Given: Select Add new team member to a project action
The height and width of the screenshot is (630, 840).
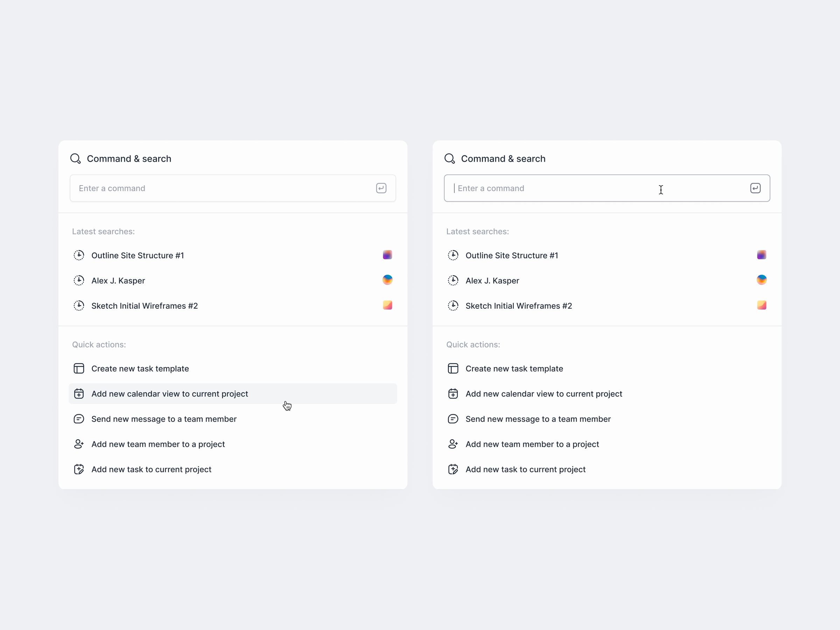Looking at the screenshot, I should point(157,444).
